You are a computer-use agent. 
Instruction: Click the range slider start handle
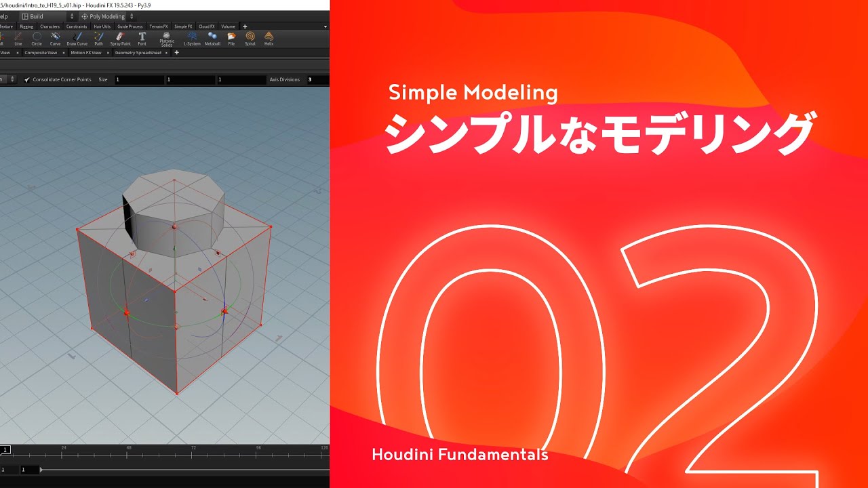click(41, 469)
